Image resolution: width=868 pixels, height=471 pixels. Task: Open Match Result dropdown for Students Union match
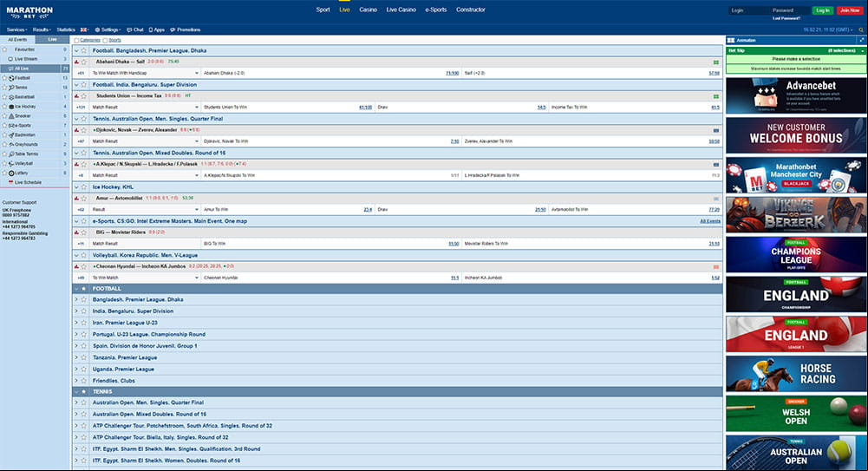coord(145,108)
